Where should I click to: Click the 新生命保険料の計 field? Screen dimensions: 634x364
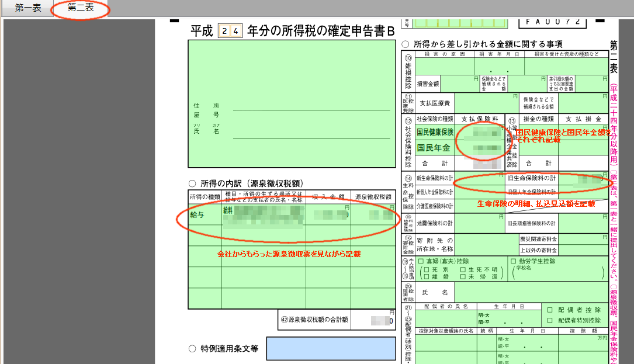click(480, 178)
